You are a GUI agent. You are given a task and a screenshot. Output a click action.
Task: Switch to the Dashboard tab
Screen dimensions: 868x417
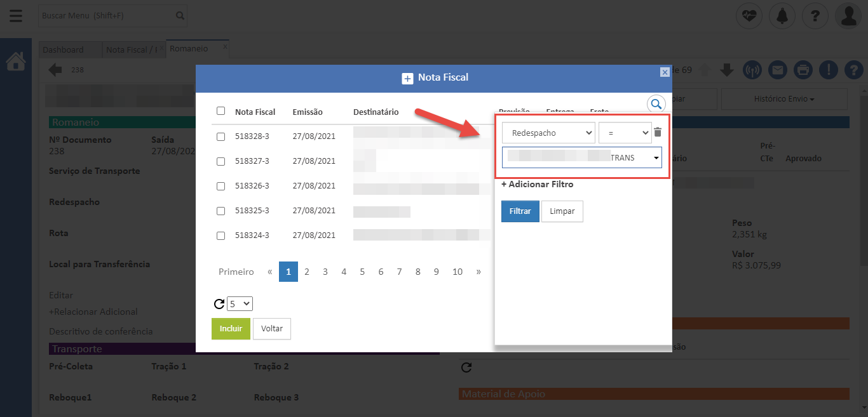click(x=64, y=50)
